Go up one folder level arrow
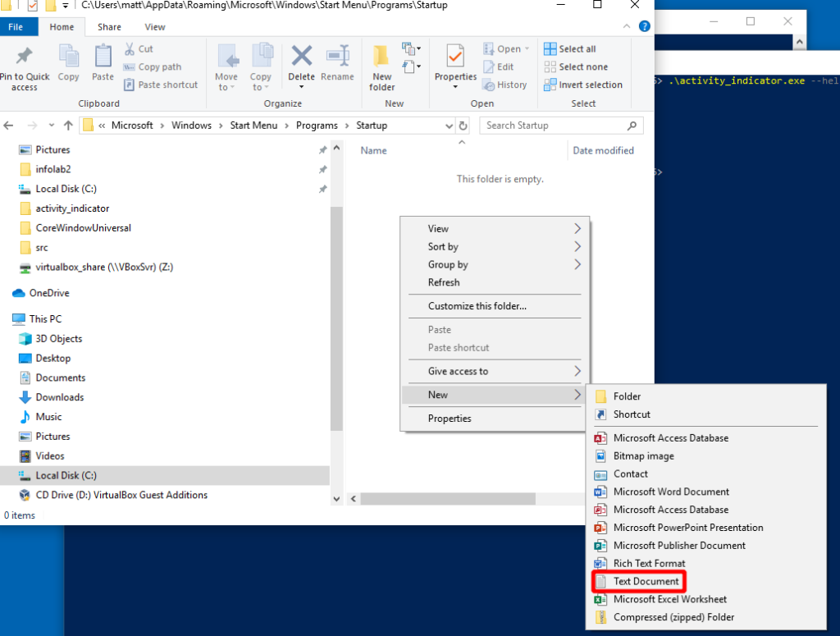Image resolution: width=840 pixels, height=636 pixels. pos(68,126)
